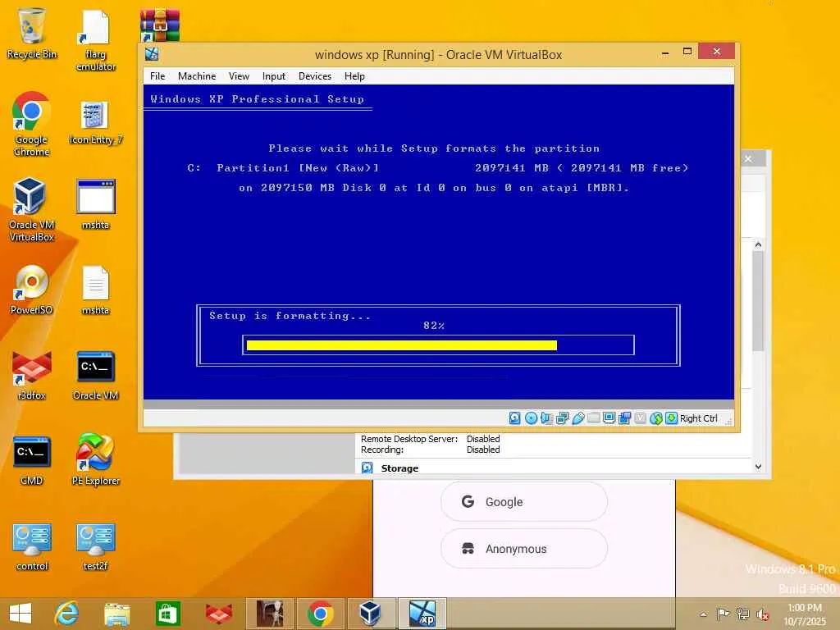Open the r3dfox taskbar icon
The height and width of the screenshot is (630, 840).
tap(218, 614)
